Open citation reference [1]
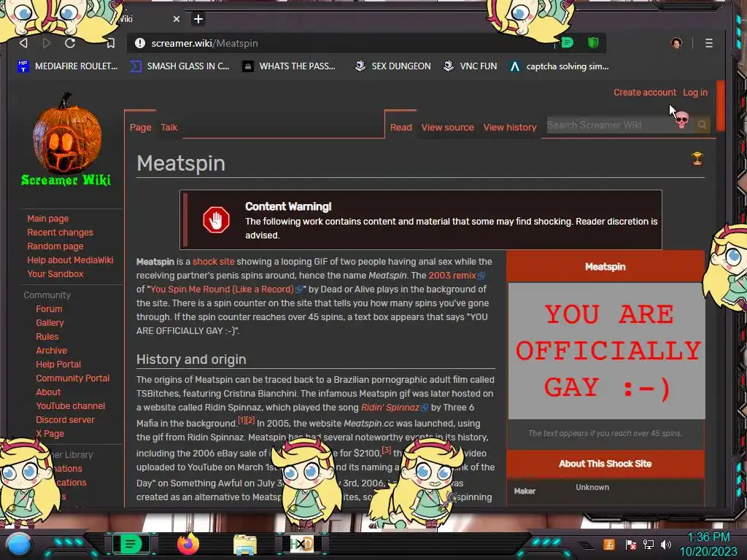 [241, 420]
